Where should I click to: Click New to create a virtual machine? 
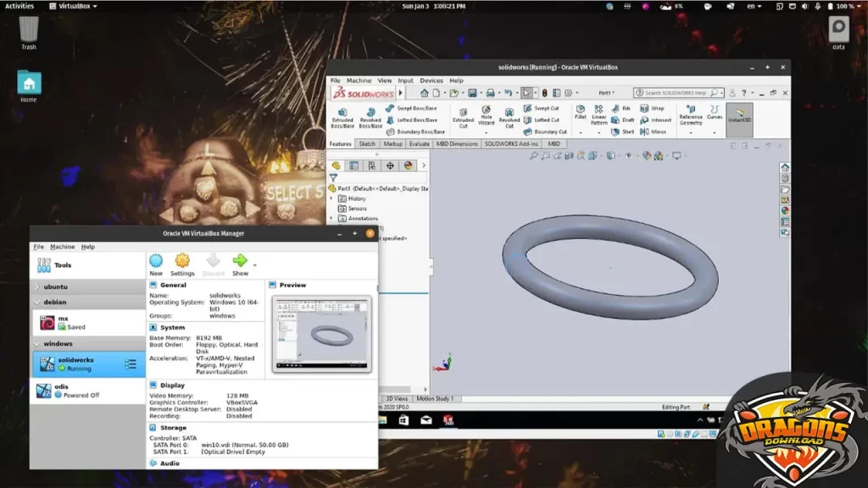156,264
